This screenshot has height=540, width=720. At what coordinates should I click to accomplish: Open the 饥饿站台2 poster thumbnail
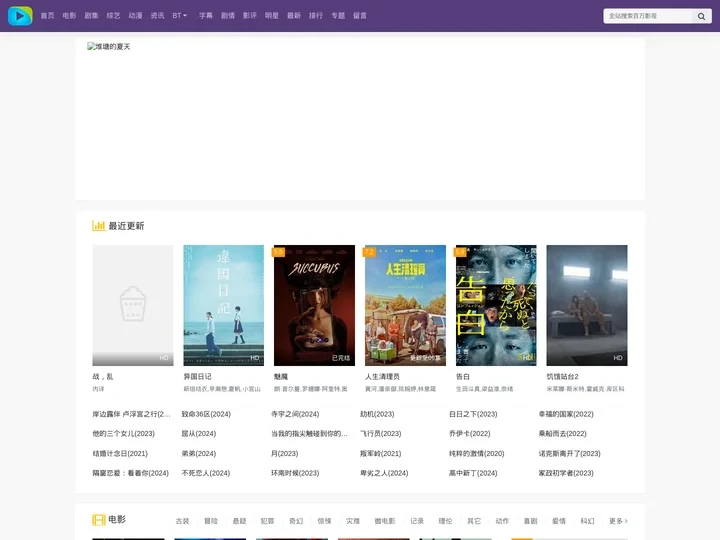(x=587, y=305)
